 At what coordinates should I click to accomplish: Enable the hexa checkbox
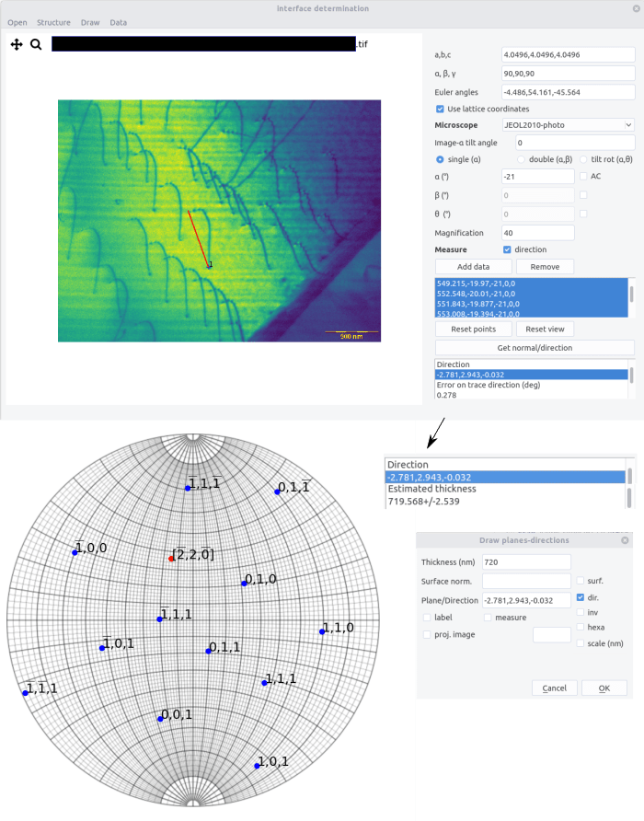click(x=581, y=627)
